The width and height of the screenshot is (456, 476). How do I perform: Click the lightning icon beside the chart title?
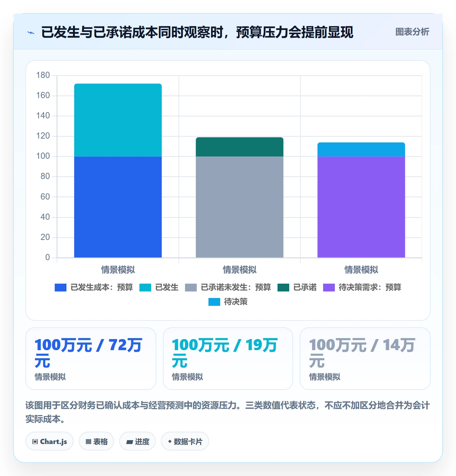pyautogui.click(x=31, y=33)
